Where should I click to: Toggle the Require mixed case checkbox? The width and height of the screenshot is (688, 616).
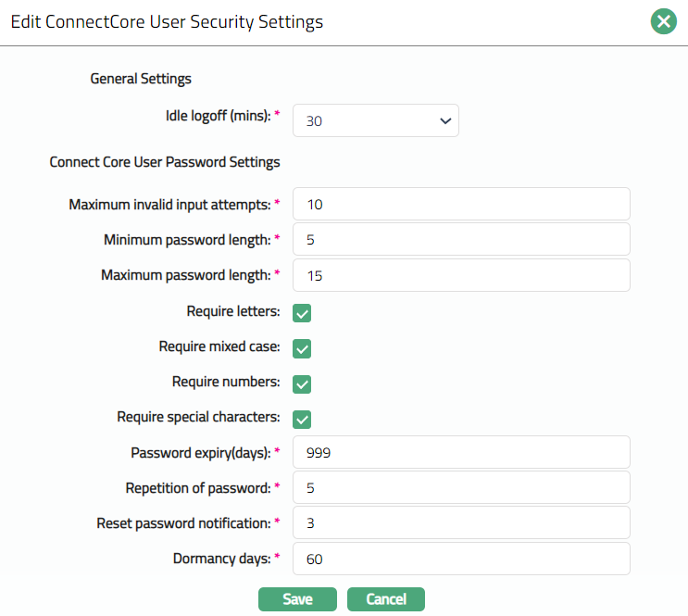pyautogui.click(x=302, y=348)
